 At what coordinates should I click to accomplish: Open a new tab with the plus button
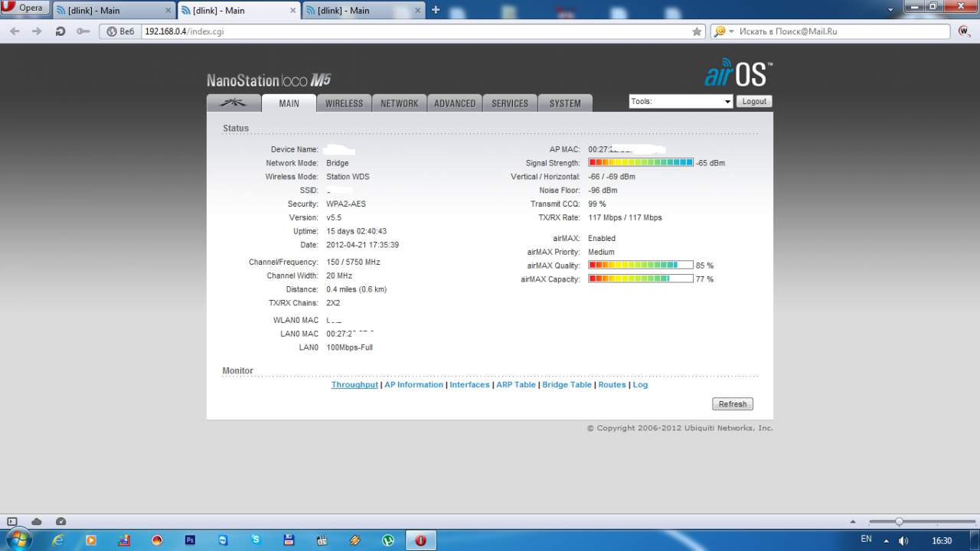(x=436, y=10)
